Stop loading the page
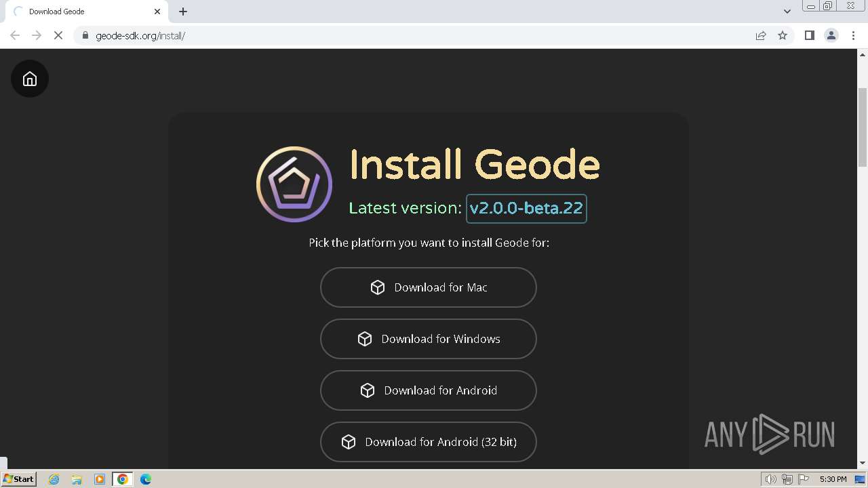 (58, 35)
